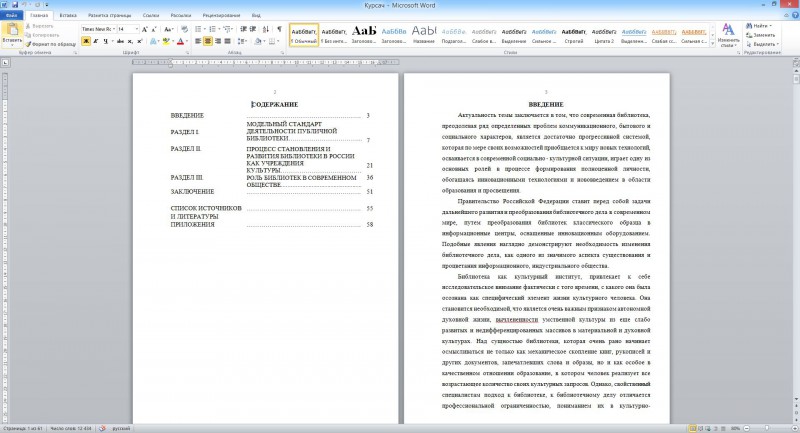This screenshot has height=433, width=800.
Task: Apply the Название (Title) style
Action: 424,35
